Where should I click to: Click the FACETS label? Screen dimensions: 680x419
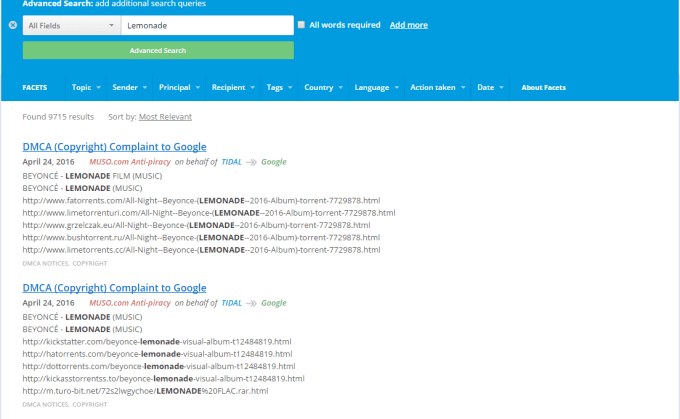35,87
